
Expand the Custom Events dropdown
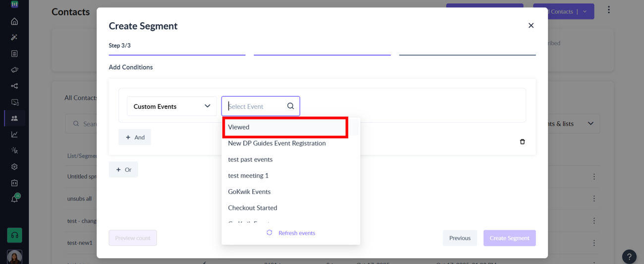171,106
